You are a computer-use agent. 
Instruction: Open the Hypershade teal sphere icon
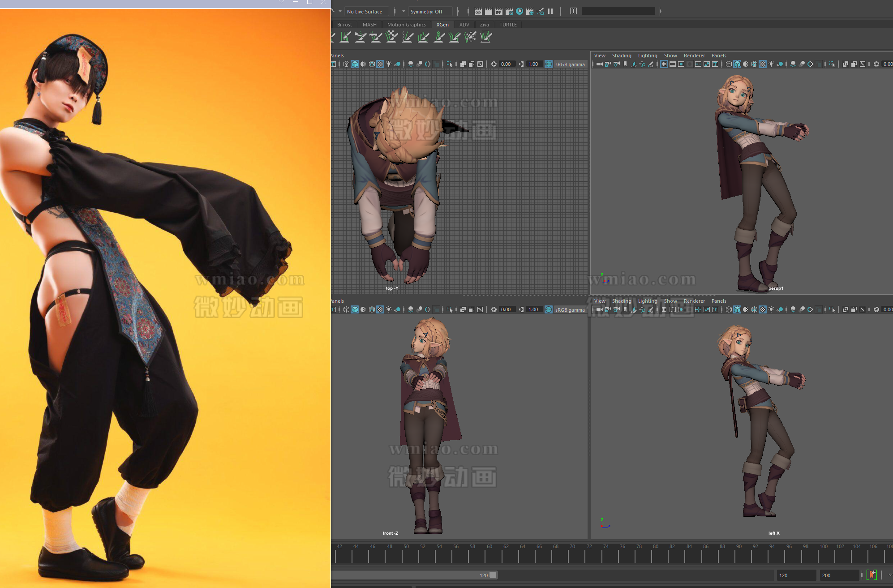pos(519,11)
